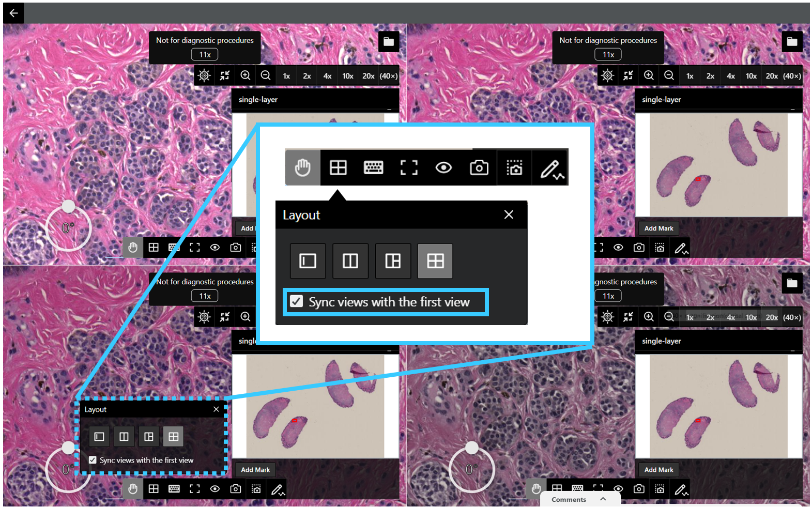Toggle the eye visibility in lower-left view
Viewport: 812px width, 507px height.
(x=215, y=489)
